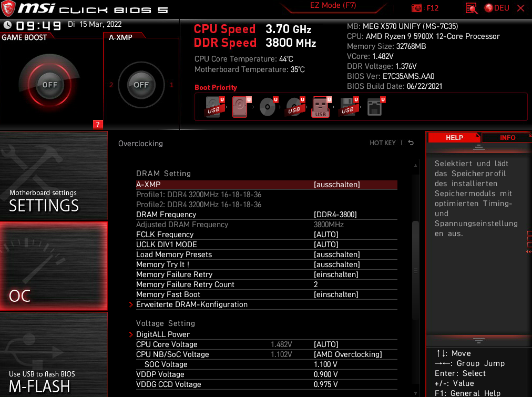
Task: Click the scroll up arrow of settings list
Action: pyautogui.click(x=415, y=166)
